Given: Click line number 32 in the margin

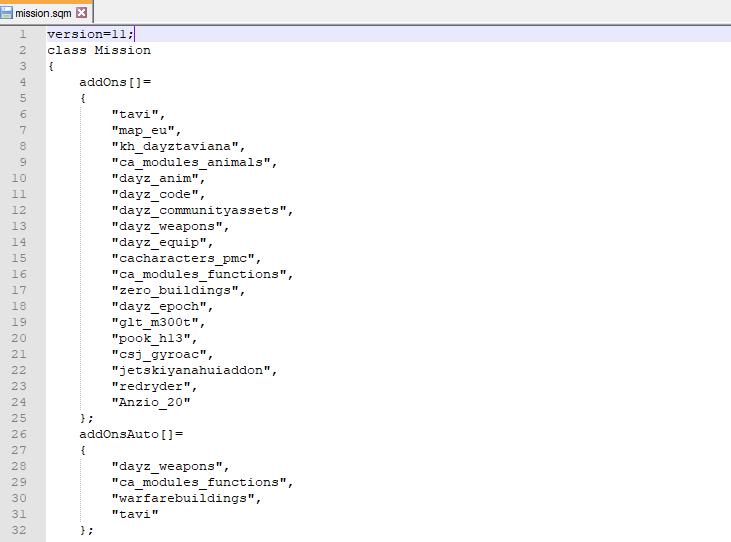Looking at the screenshot, I should tap(19, 530).
